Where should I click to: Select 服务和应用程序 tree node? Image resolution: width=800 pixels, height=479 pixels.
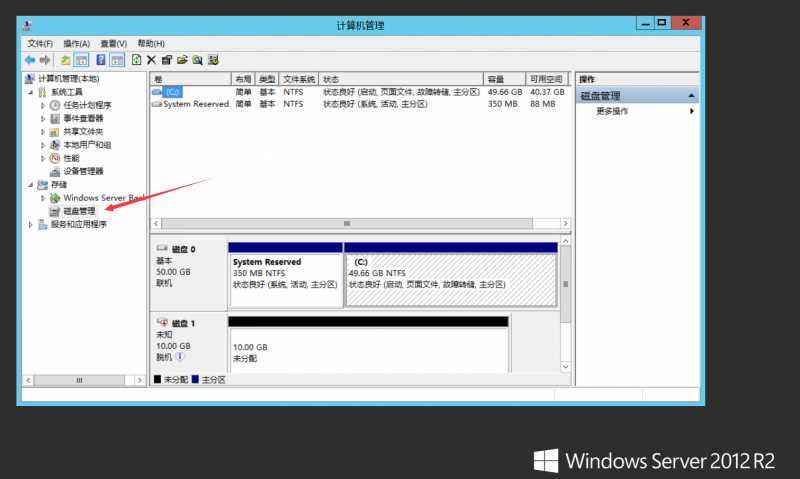click(x=79, y=224)
